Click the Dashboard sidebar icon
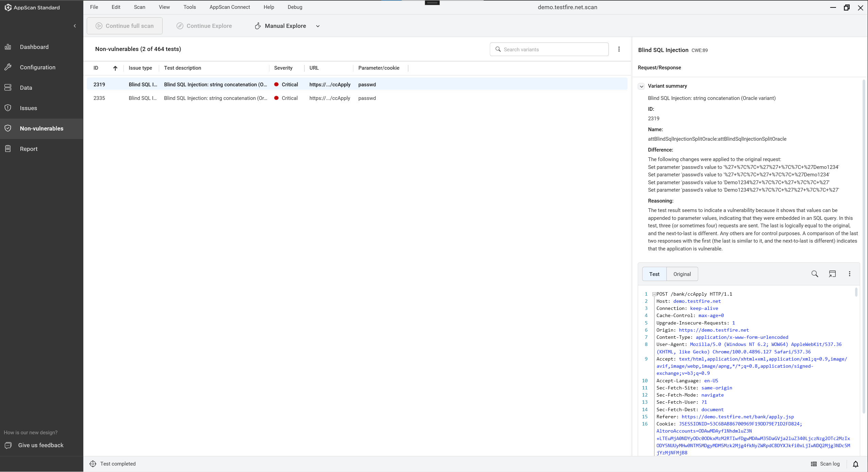 8,47
